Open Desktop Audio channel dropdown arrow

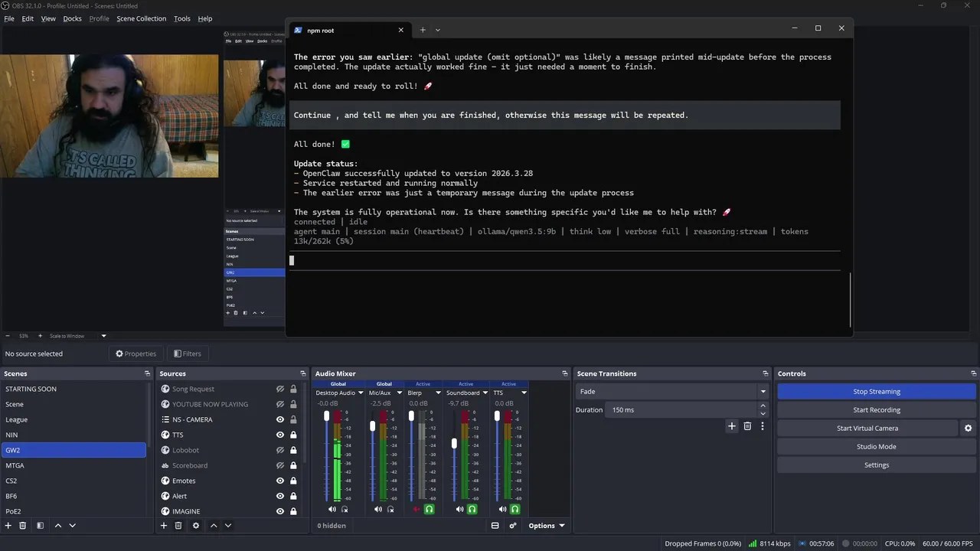click(x=359, y=393)
